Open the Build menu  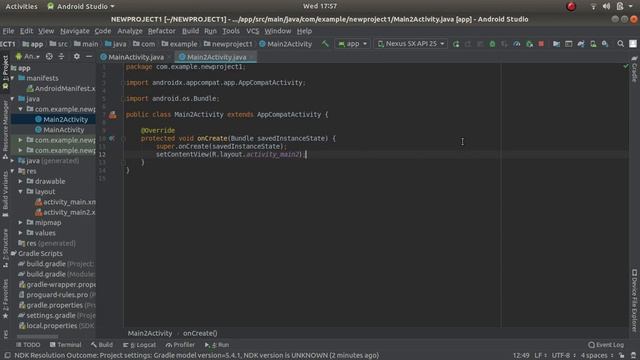click(x=190, y=31)
